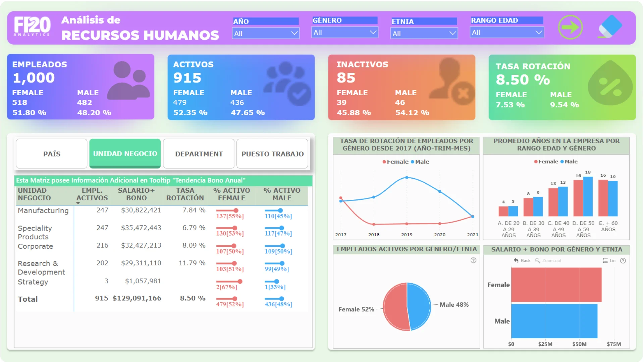Click the employees people icon in Empleados card
This screenshot has height=362, width=644.
point(128,80)
